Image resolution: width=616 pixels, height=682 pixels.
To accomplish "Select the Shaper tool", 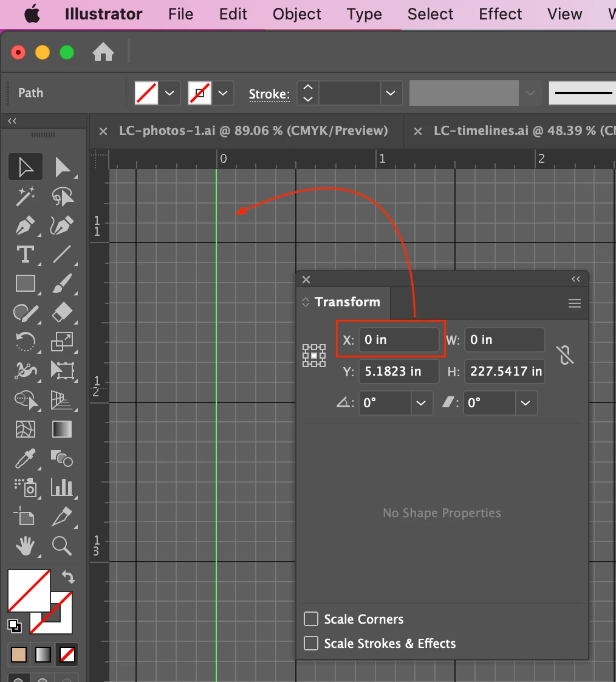I will coord(26,312).
